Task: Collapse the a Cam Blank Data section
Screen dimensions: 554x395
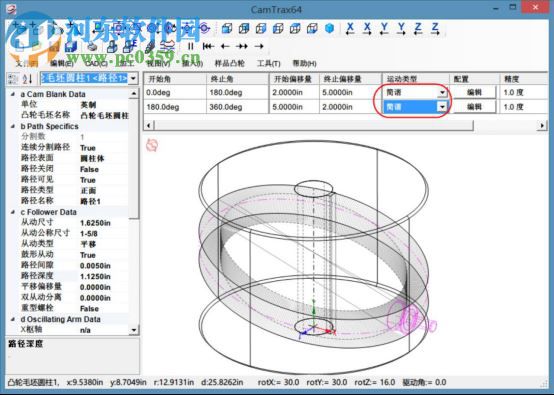Action: [13, 94]
